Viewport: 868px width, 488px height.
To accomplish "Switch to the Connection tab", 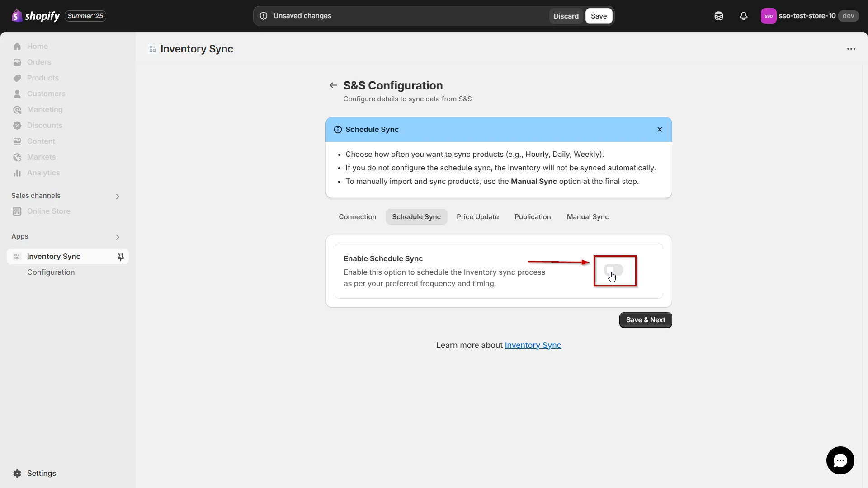I will [357, 217].
